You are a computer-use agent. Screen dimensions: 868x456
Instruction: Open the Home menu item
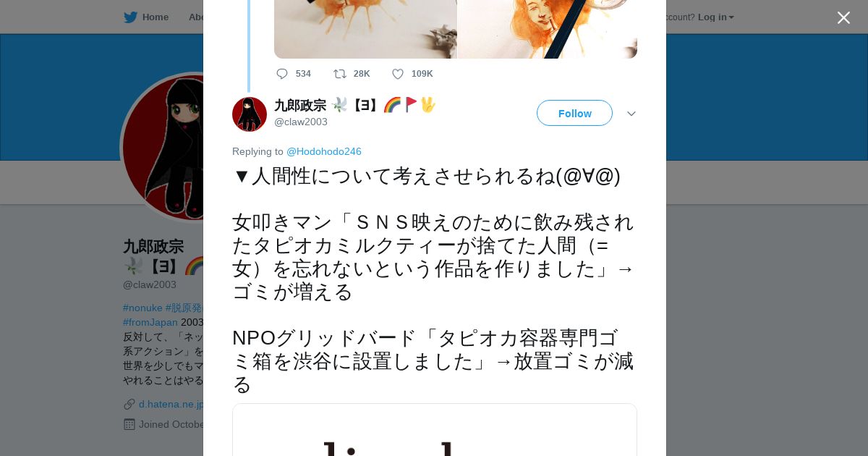(146, 17)
